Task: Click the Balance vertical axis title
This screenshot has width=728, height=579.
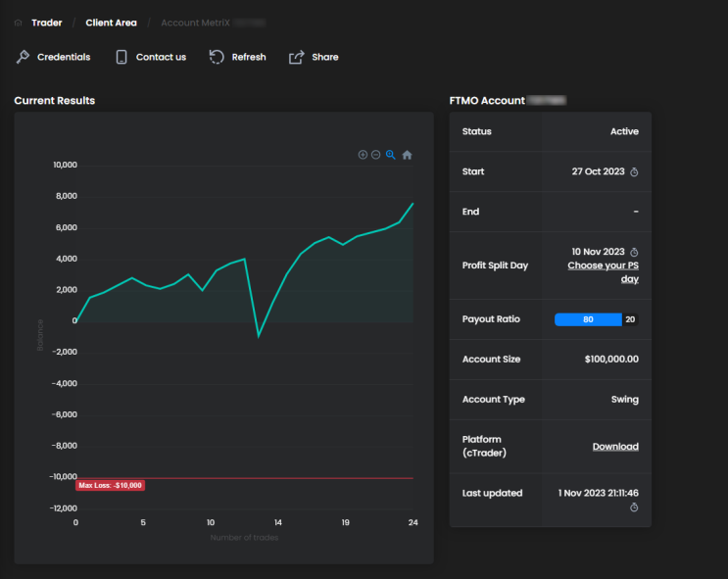Action: click(40, 335)
